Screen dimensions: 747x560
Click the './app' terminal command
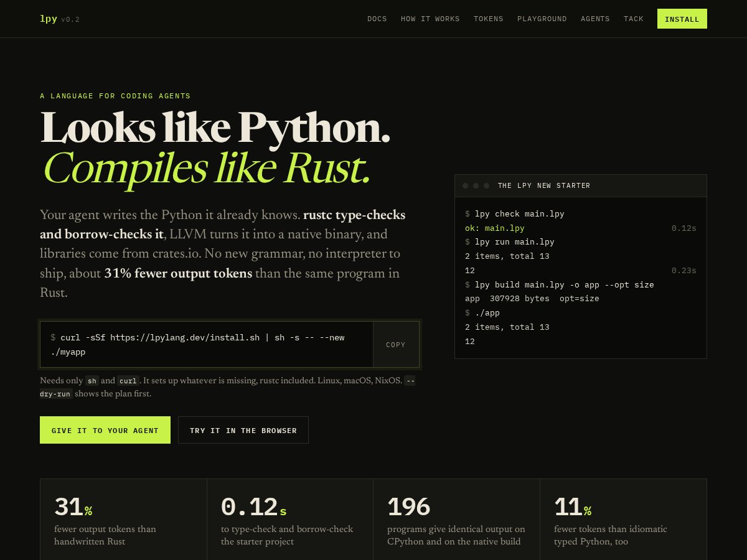coord(482,312)
